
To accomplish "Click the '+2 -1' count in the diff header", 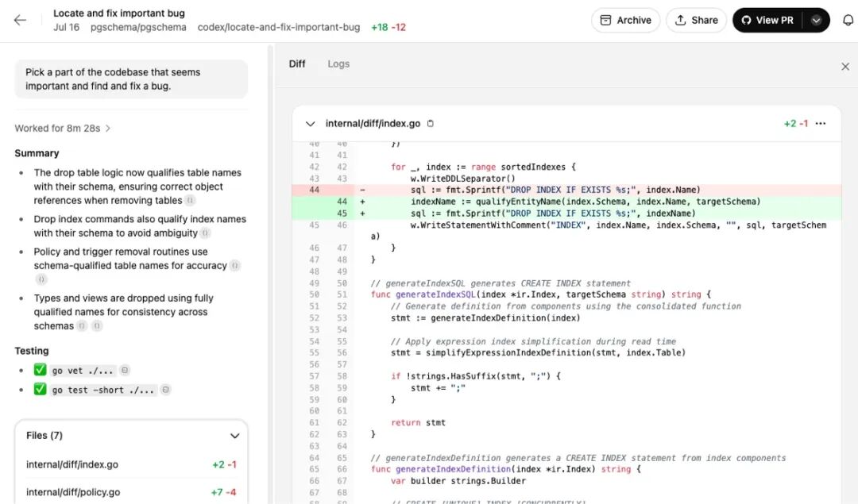I will coord(795,124).
